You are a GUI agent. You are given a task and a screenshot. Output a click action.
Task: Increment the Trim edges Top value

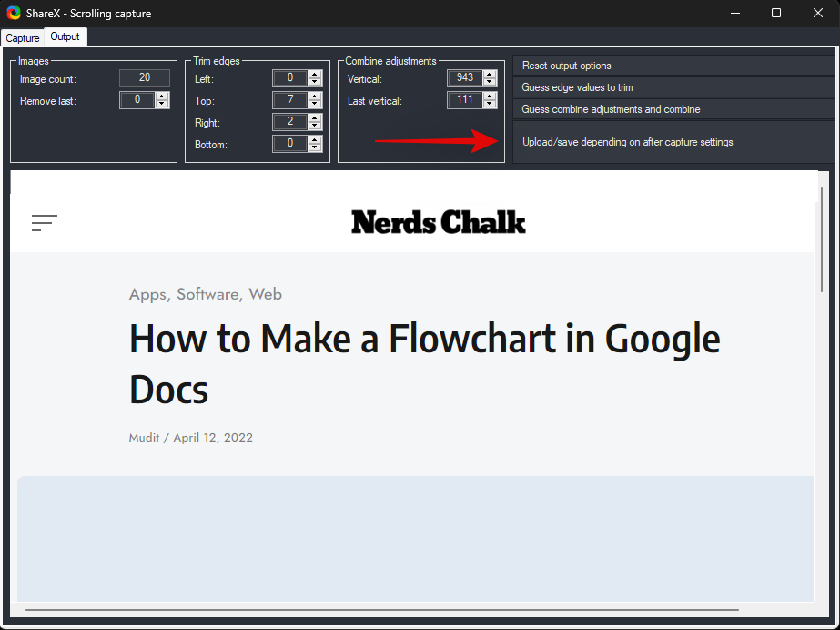coord(315,97)
